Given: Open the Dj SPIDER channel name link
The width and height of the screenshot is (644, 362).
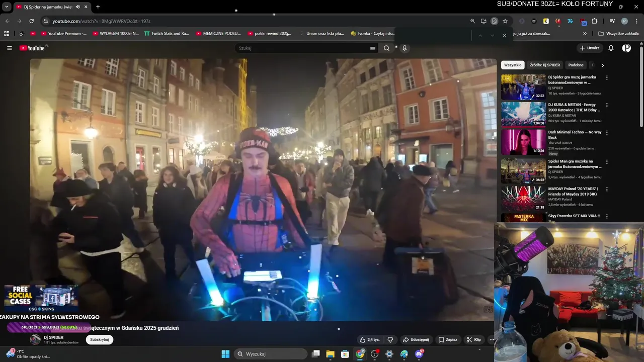Looking at the screenshot, I should point(53,337).
